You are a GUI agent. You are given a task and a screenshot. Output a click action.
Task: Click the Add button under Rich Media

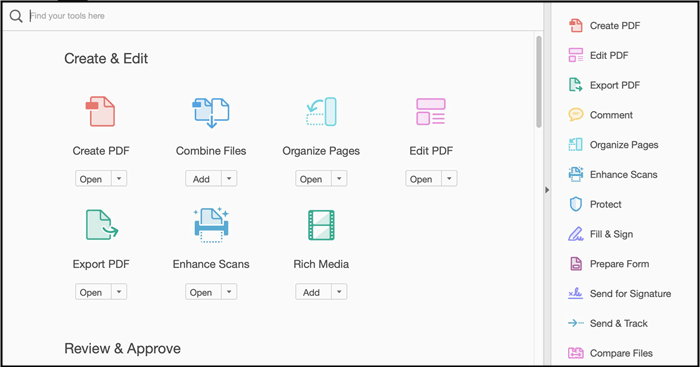coord(312,292)
